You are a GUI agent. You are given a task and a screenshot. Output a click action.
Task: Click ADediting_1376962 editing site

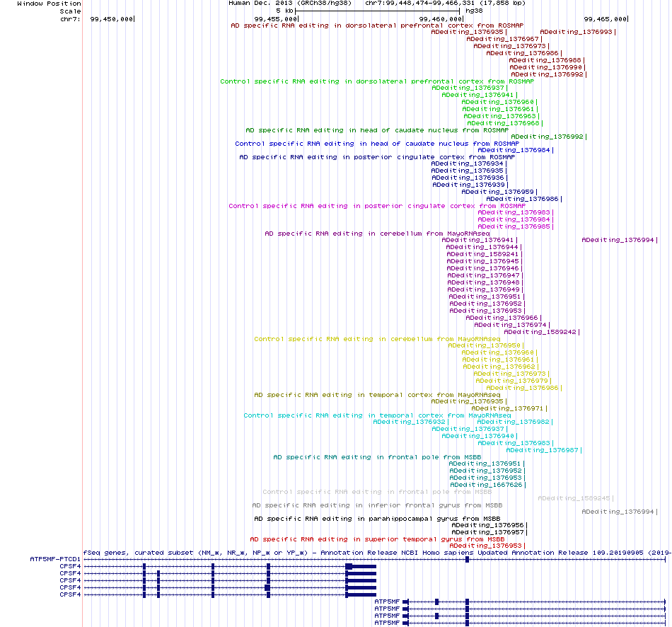click(499, 367)
